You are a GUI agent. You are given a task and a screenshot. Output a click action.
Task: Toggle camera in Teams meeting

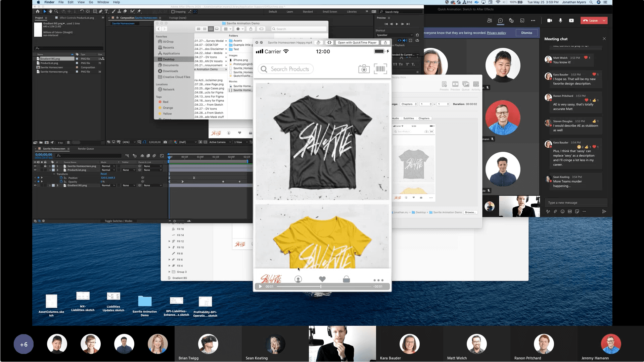549,20
